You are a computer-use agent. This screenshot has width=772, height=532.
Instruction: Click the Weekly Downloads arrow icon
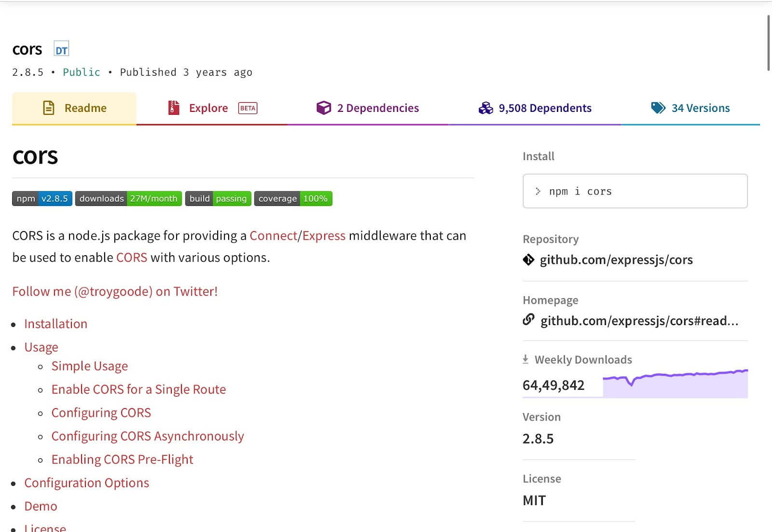coord(525,359)
